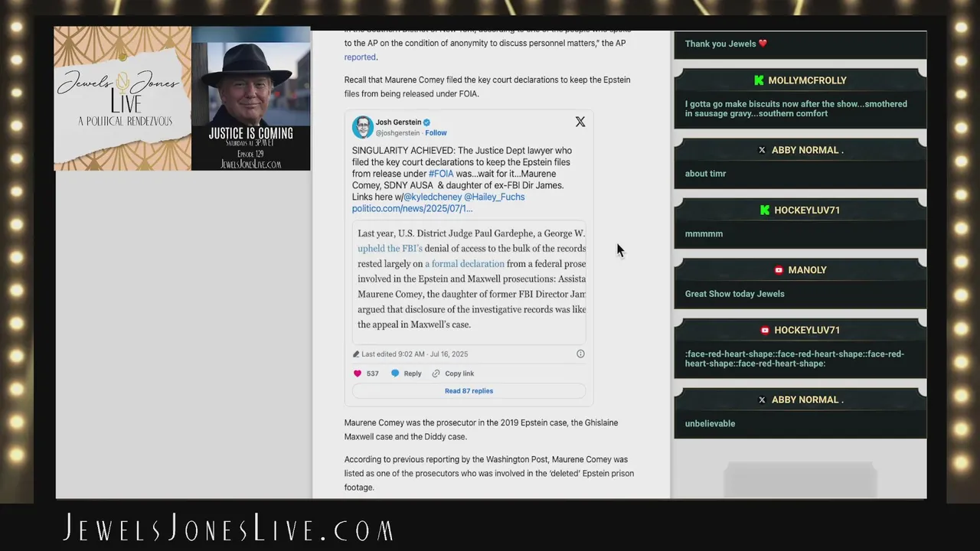Viewport: 980px width, 551px height.
Task: Click the X logo in the embedded tweet
Action: [x=580, y=122]
